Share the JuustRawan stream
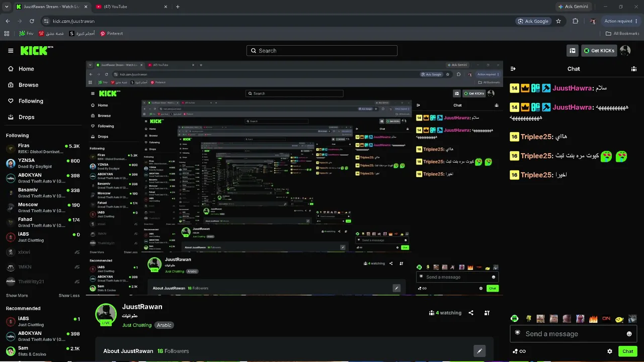Image resolution: width=644 pixels, height=362 pixels. 471,313
